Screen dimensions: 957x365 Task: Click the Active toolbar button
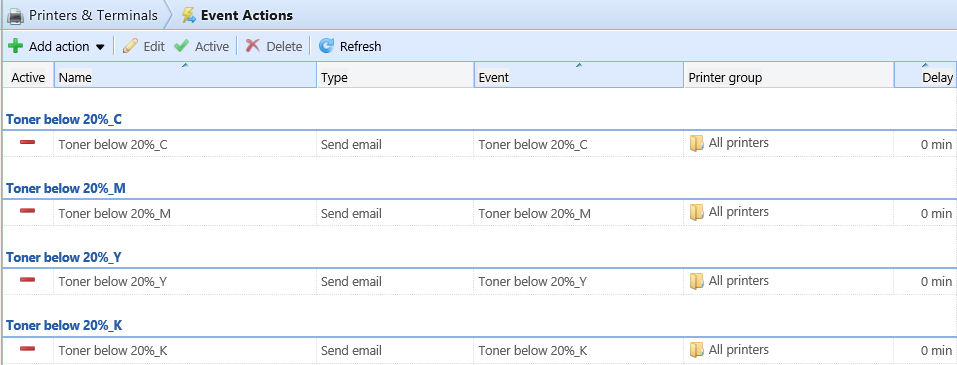pyautogui.click(x=201, y=46)
